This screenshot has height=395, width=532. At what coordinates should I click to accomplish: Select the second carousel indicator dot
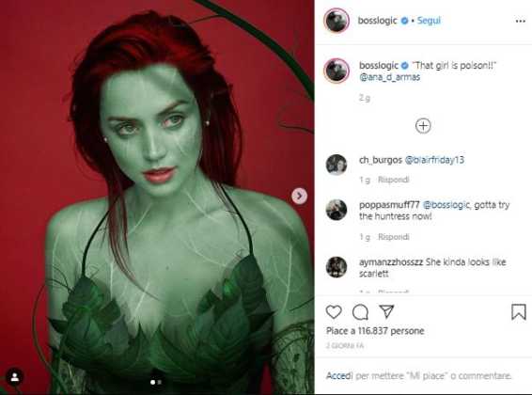(160, 382)
